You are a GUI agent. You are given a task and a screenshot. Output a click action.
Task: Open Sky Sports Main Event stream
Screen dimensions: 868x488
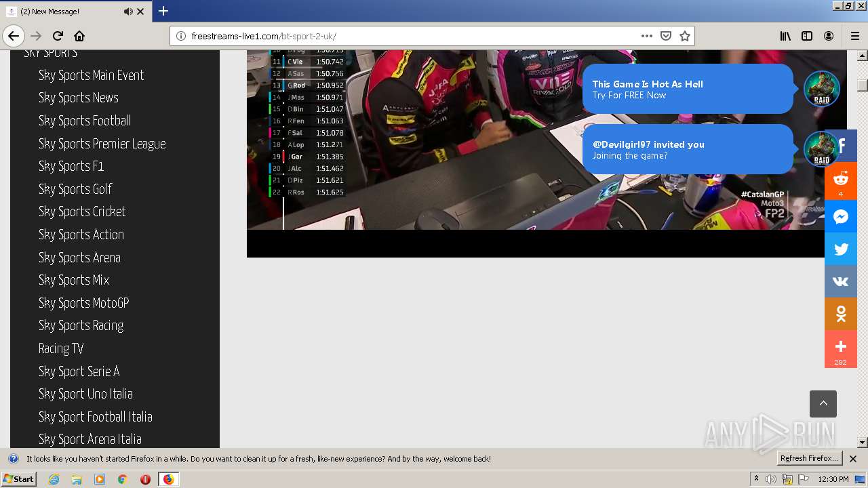click(92, 75)
